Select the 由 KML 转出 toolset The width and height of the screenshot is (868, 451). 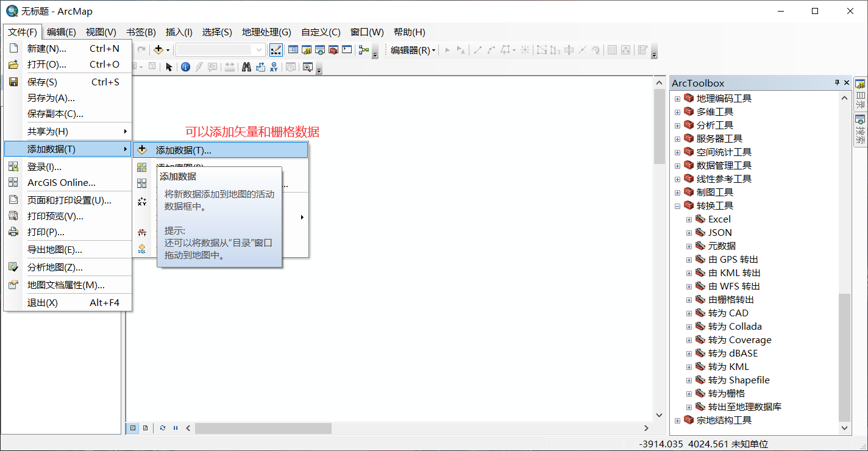click(x=734, y=273)
